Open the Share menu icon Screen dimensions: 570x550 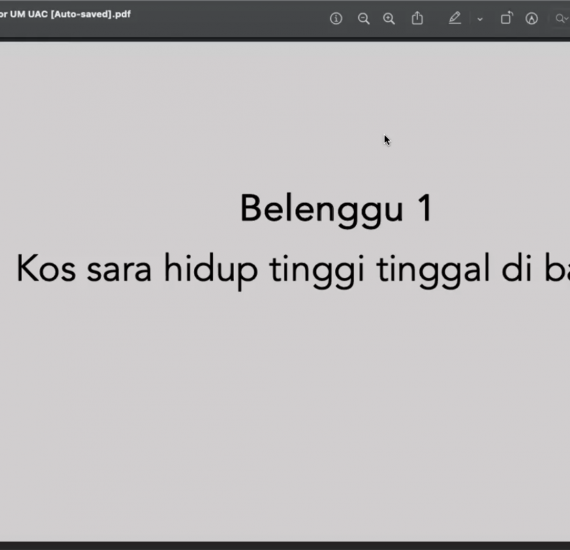(x=417, y=18)
